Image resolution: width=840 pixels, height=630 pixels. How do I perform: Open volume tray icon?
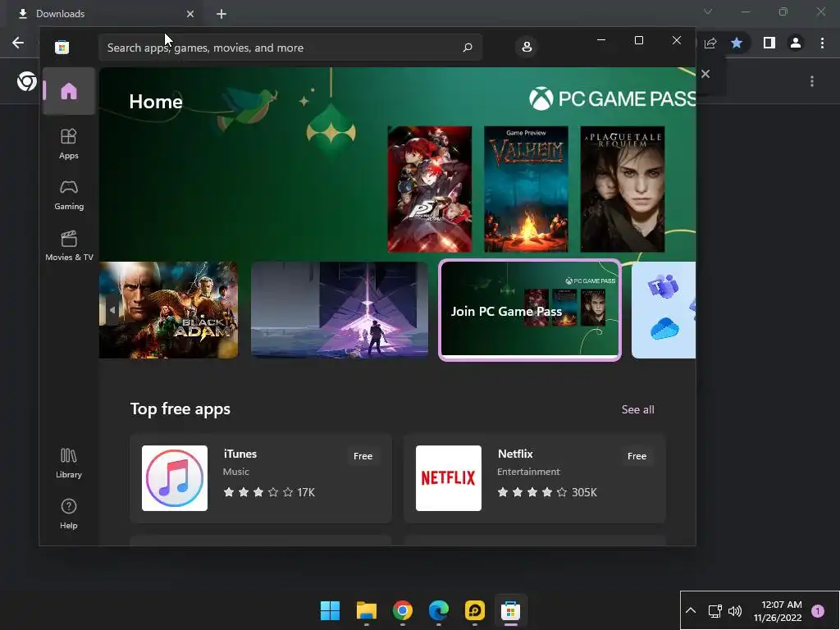[x=735, y=610]
